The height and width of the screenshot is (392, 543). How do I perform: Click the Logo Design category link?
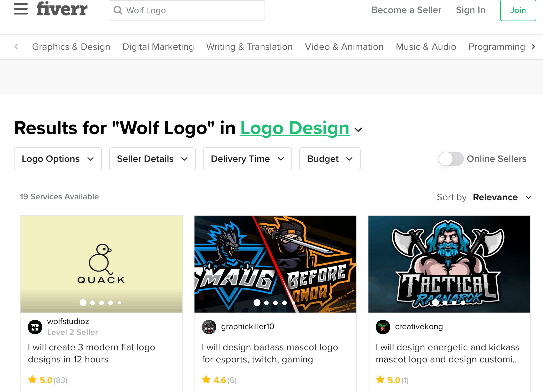pos(295,128)
